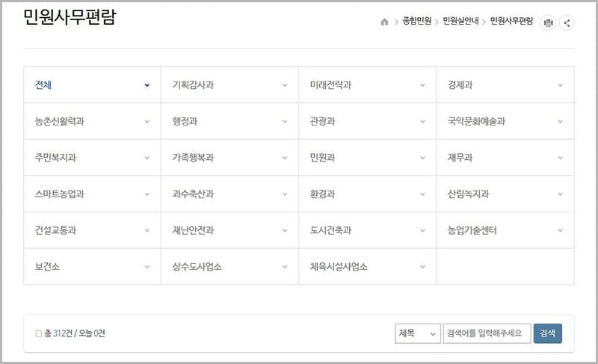Screen dimensions: 598x364
Task: Select the 전체 category tab
Action: coord(92,85)
